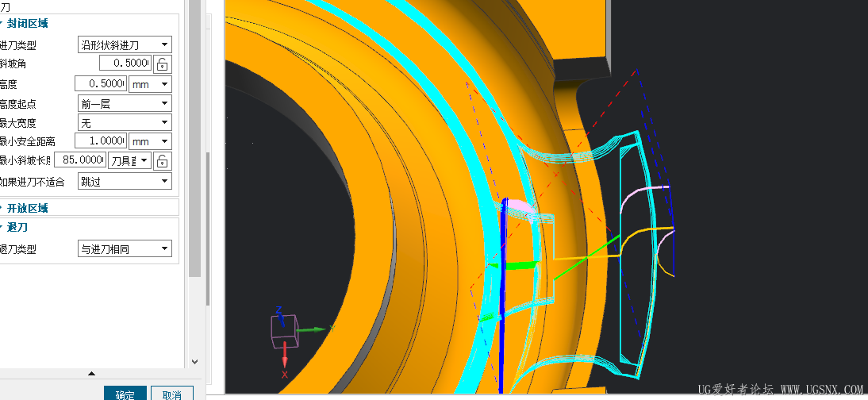This screenshot has width=868, height=400.
Task: Toggle the lock icon beside 斜坡角
Action: pos(162,64)
